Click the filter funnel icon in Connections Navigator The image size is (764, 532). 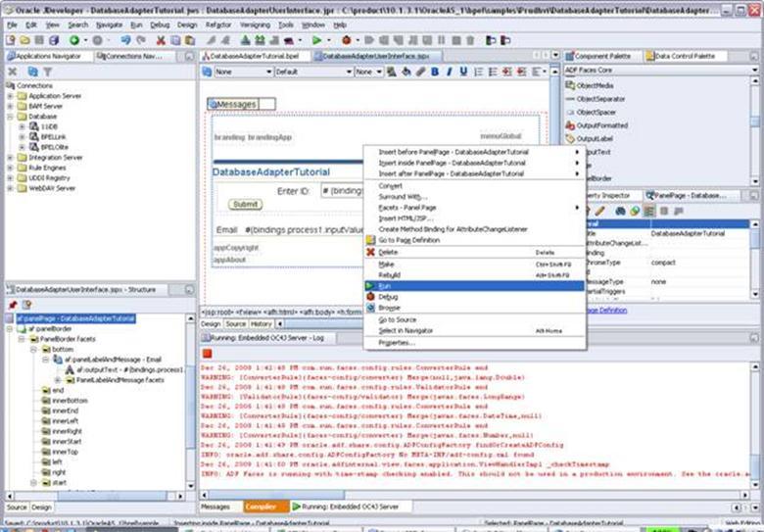(47, 73)
